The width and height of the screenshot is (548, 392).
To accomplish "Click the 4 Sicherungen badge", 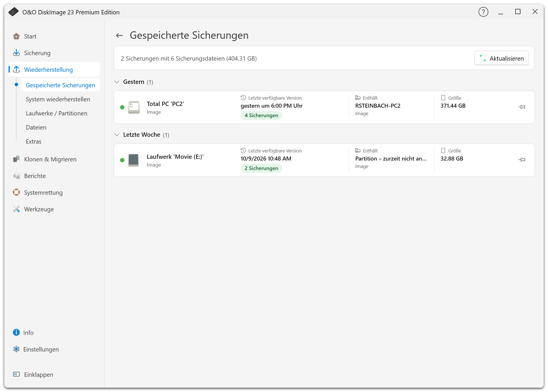I will [x=261, y=115].
